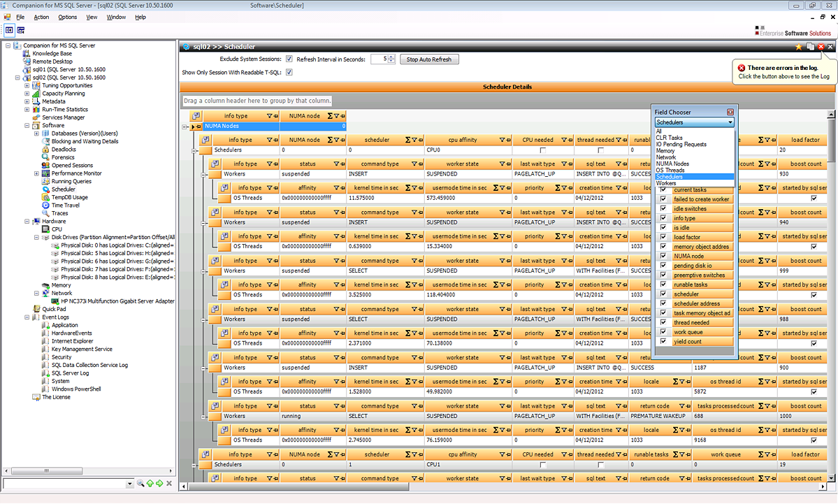Expand Performance Monitor tree node

coord(36,173)
